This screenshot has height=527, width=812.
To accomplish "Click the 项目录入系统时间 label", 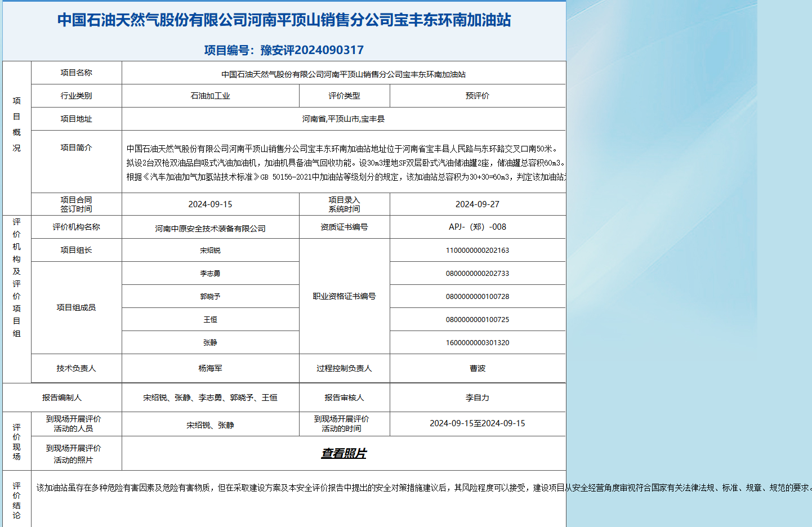I will (x=345, y=204).
